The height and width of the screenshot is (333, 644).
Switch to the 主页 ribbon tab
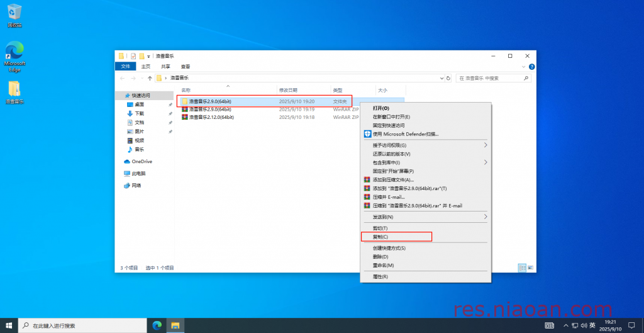pos(146,66)
